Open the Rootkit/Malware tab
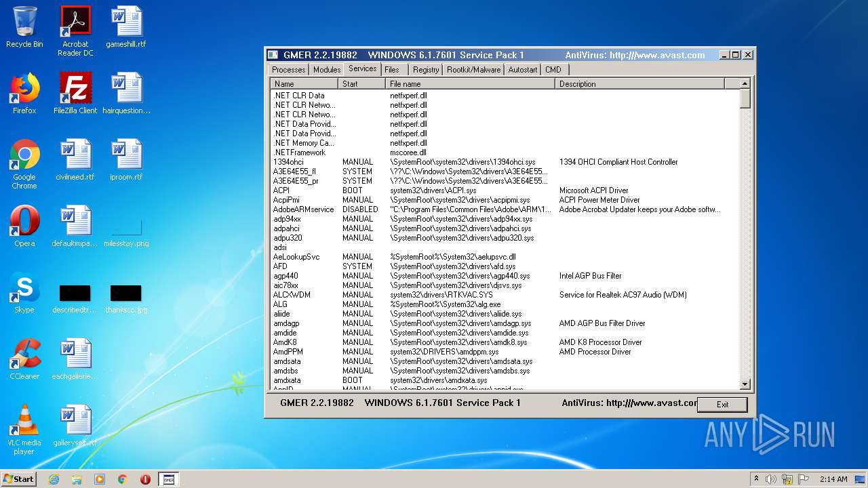 (x=473, y=69)
